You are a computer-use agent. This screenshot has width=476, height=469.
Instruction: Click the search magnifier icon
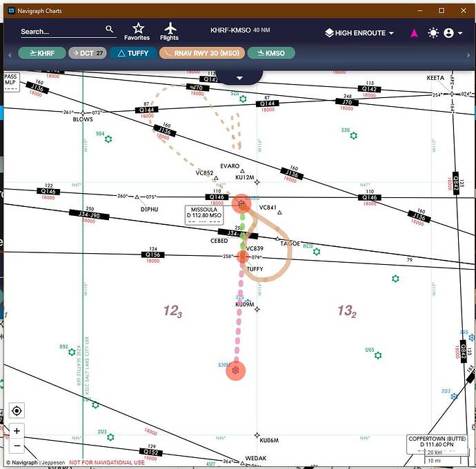click(x=109, y=30)
